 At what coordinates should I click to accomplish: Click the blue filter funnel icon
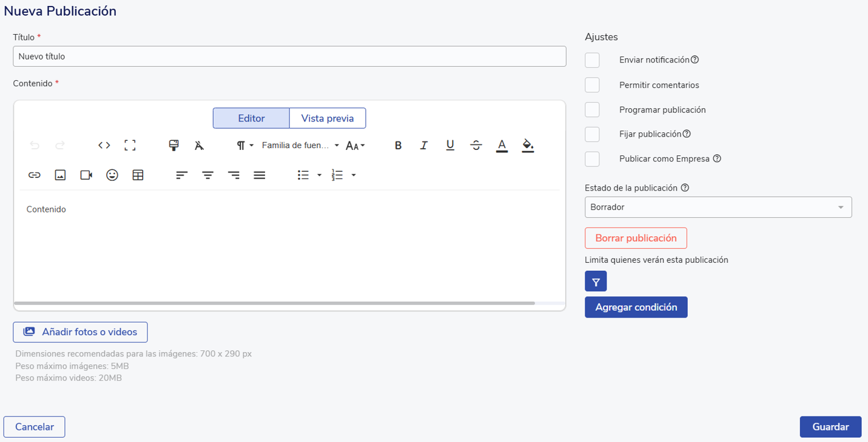click(x=596, y=282)
